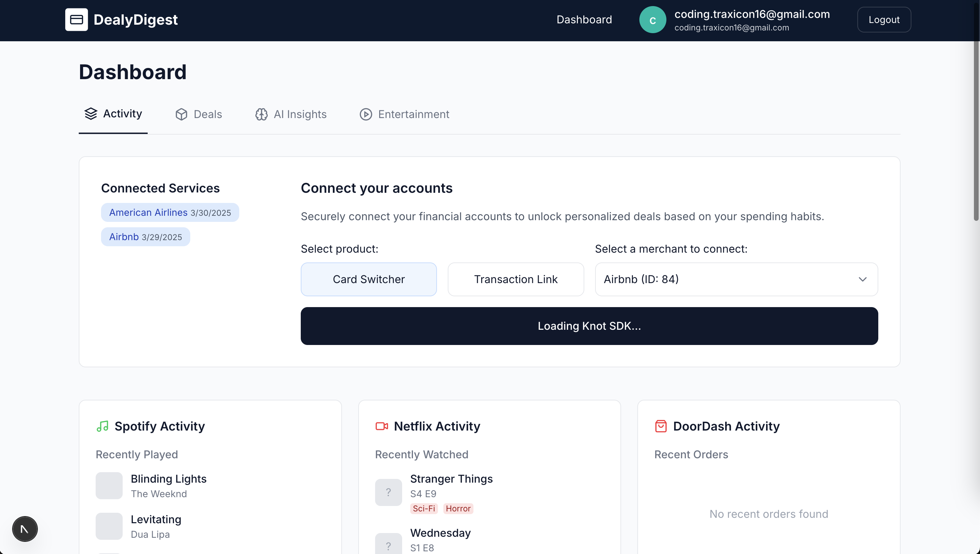Click the page vertical scrollbar

(x=976, y=130)
